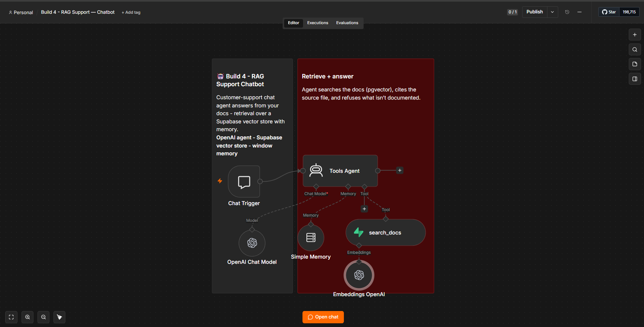Image resolution: width=644 pixels, height=327 pixels.
Task: Add node after Tools Agent output
Action: (x=400, y=171)
